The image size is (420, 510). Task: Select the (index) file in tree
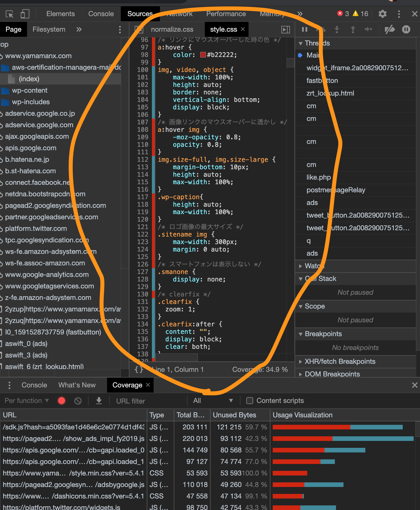point(60,79)
